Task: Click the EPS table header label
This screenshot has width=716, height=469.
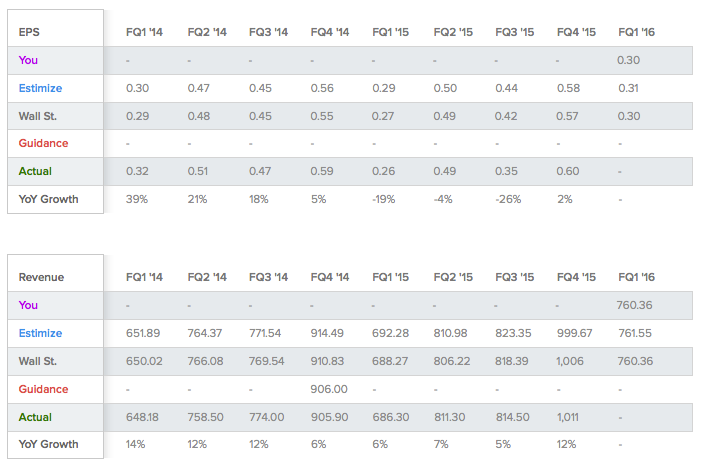Action: 29,32
